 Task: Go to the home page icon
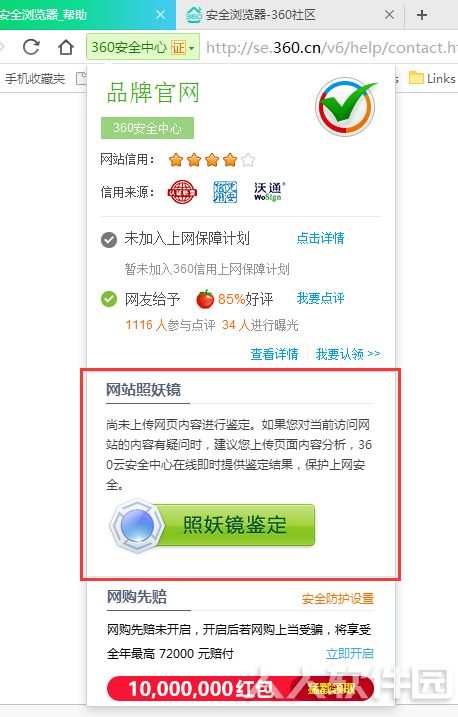66,47
